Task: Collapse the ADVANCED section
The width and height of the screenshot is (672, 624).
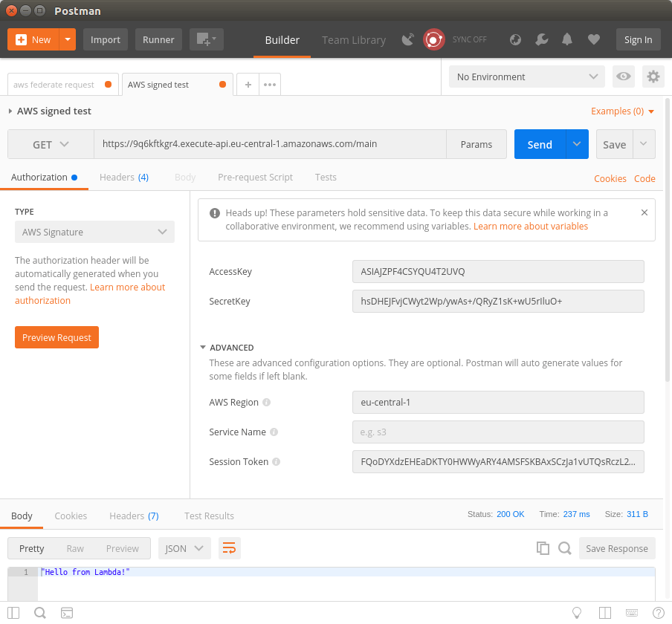Action: [203, 347]
